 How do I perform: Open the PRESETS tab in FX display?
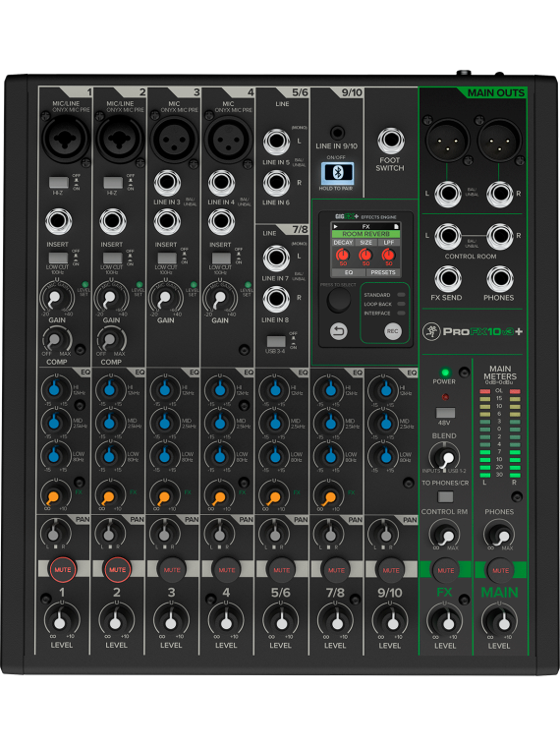(x=383, y=272)
